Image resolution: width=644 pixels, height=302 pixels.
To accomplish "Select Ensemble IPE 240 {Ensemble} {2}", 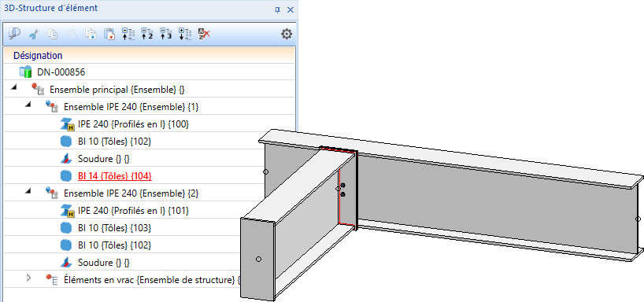I will click(x=131, y=193).
